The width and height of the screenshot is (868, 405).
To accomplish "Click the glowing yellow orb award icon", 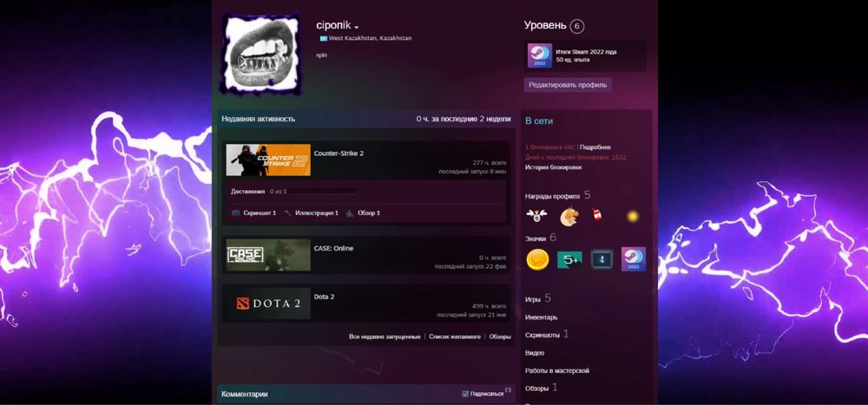I will [x=633, y=216].
